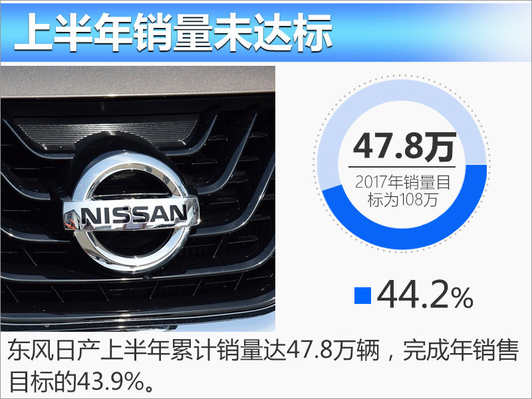Click the divider line under 47.8万
Image resolution: width=532 pixels, height=399 pixels.
pyautogui.click(x=402, y=167)
